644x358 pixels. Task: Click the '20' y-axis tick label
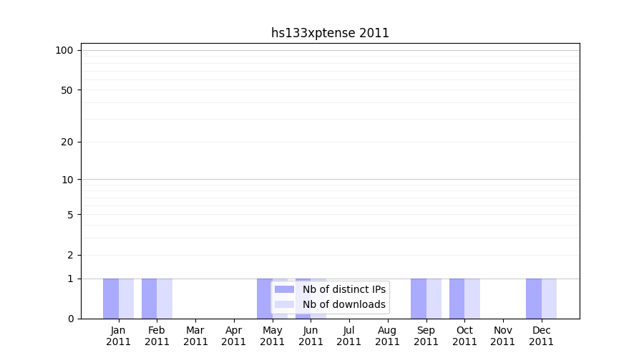pyautogui.click(x=67, y=142)
